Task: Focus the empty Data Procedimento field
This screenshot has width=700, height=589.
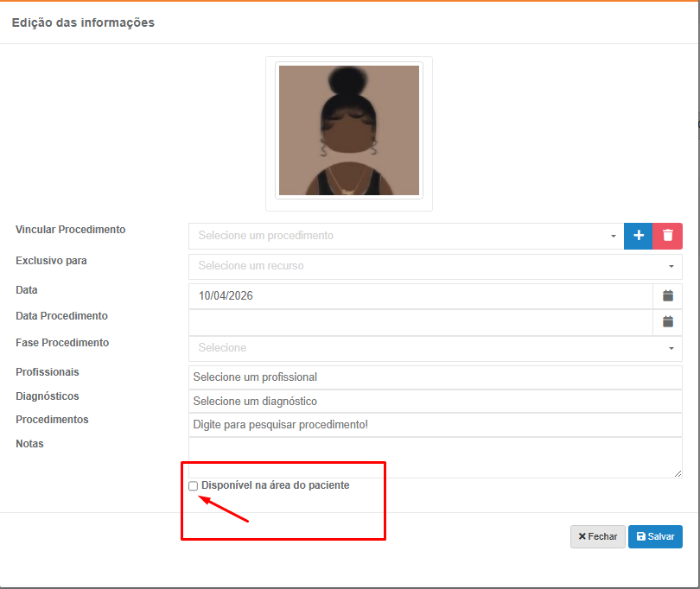Action: [420, 322]
